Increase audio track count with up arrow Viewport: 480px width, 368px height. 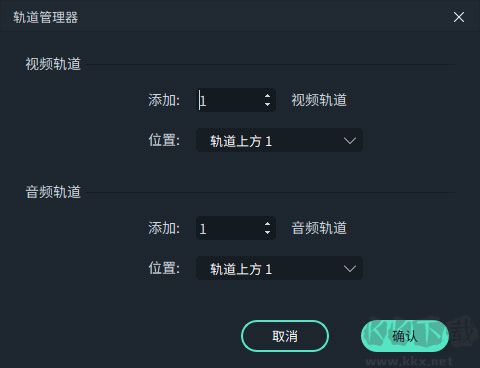coord(267,224)
